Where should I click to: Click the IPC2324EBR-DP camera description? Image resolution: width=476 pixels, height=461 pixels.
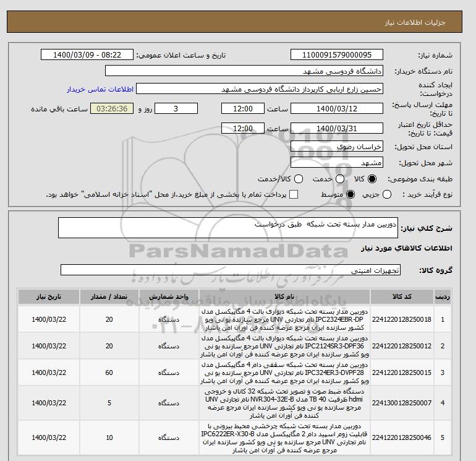point(284,319)
